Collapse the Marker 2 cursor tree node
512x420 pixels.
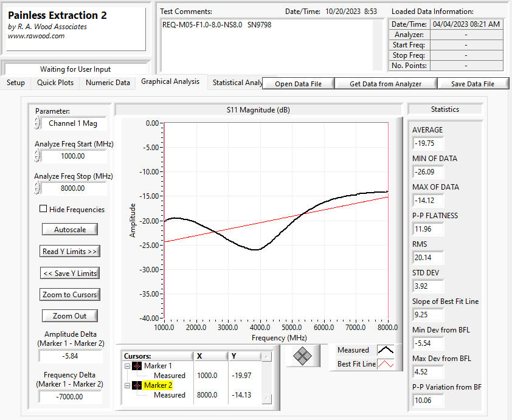127,386
